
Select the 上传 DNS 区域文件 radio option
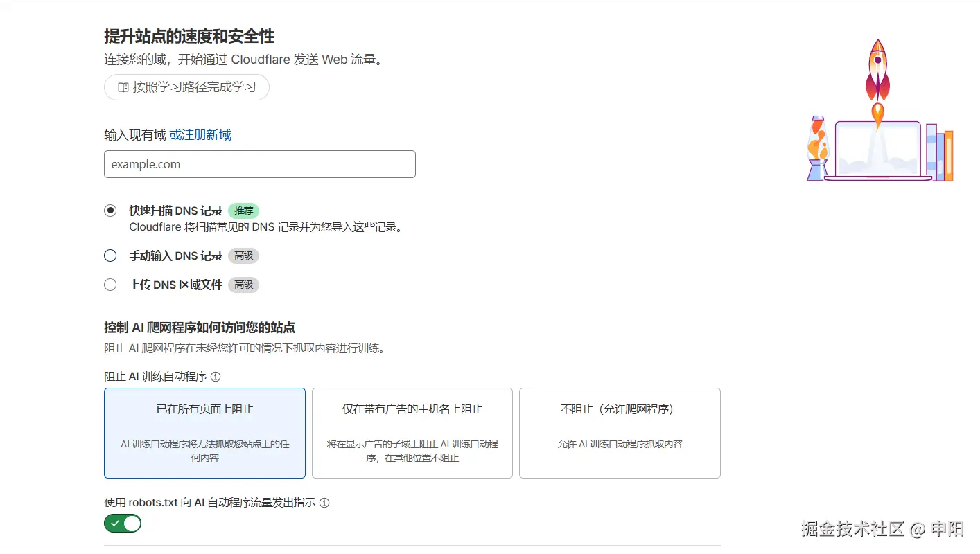click(x=110, y=285)
